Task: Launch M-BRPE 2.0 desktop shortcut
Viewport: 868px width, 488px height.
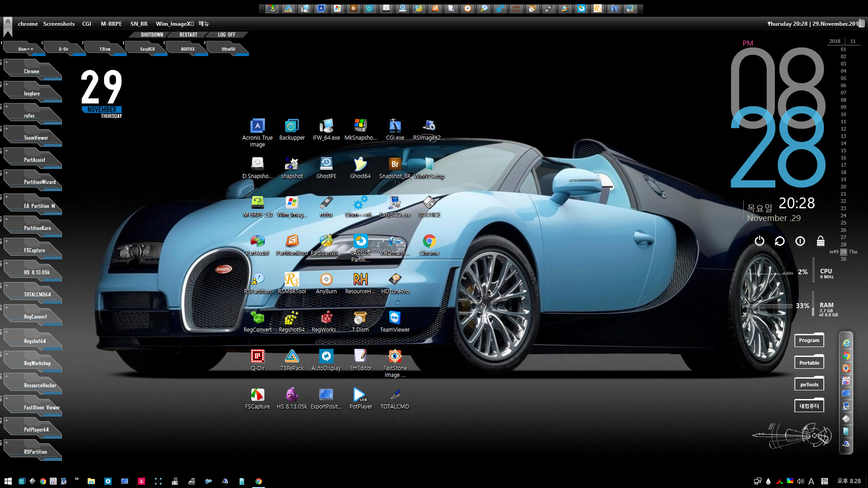Action: point(257,206)
